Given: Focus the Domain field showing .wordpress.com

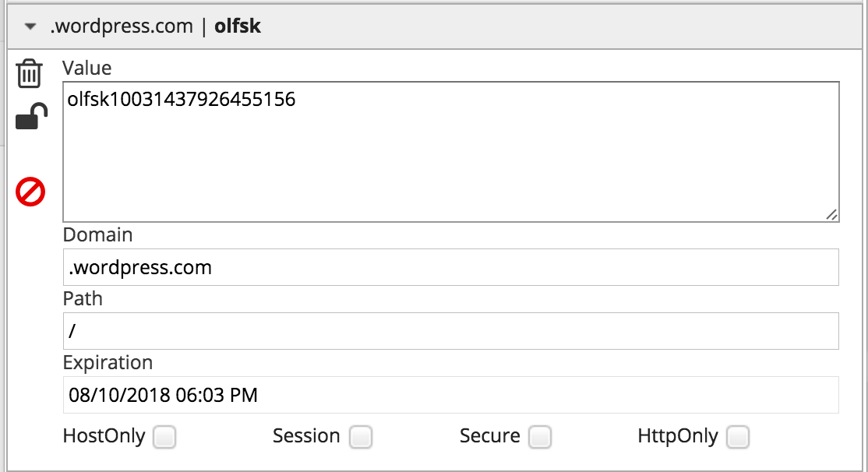Looking at the screenshot, I should click(450, 267).
